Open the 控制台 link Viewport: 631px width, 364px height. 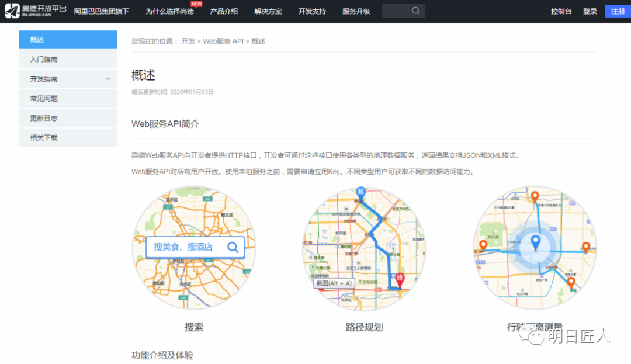point(561,11)
